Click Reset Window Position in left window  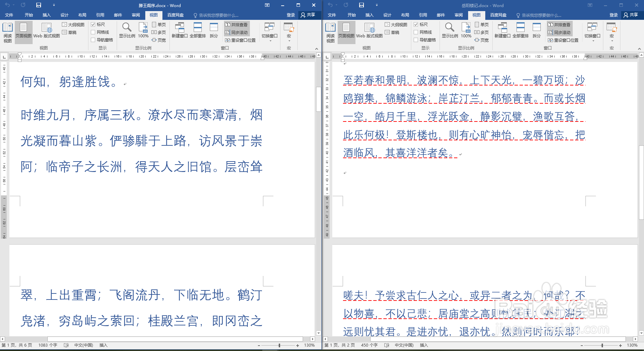coord(240,40)
